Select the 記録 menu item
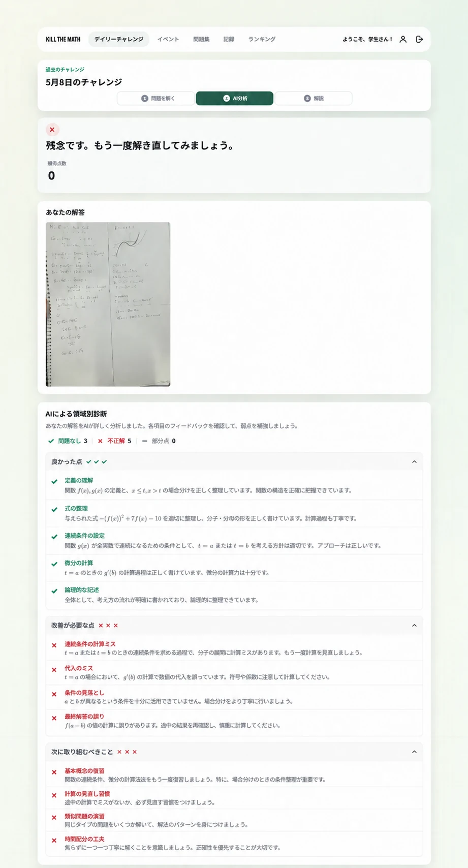The height and width of the screenshot is (868, 468). (x=229, y=39)
